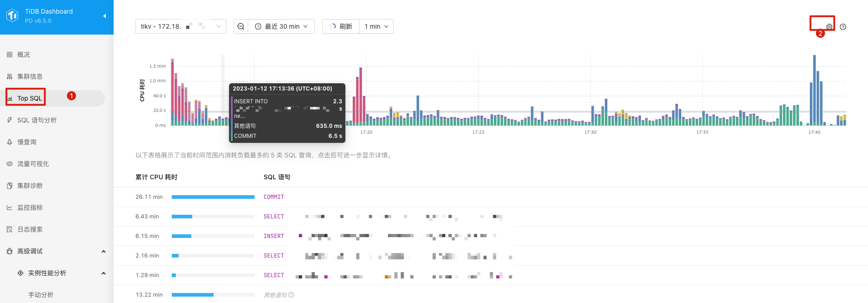Screen dimensions: 868x303
Task: Collapse the 高级调试 menu section
Action: coord(104,251)
